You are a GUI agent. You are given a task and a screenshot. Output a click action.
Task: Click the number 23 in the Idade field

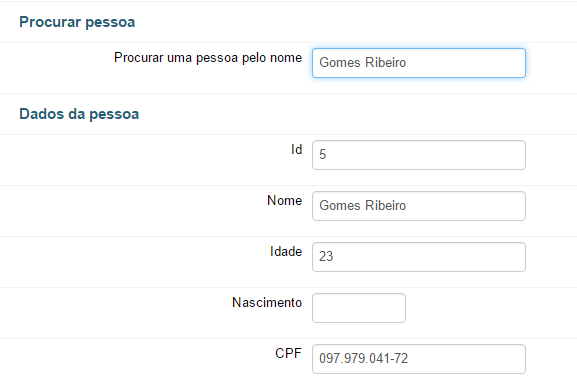(x=326, y=256)
